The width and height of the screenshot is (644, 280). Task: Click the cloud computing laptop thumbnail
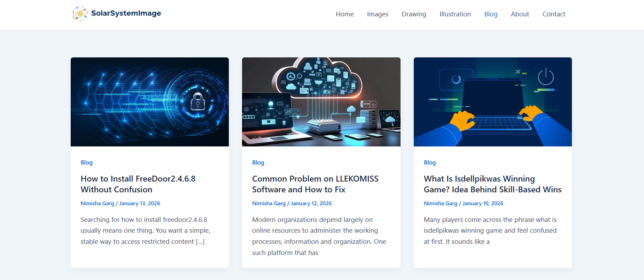[321, 102]
